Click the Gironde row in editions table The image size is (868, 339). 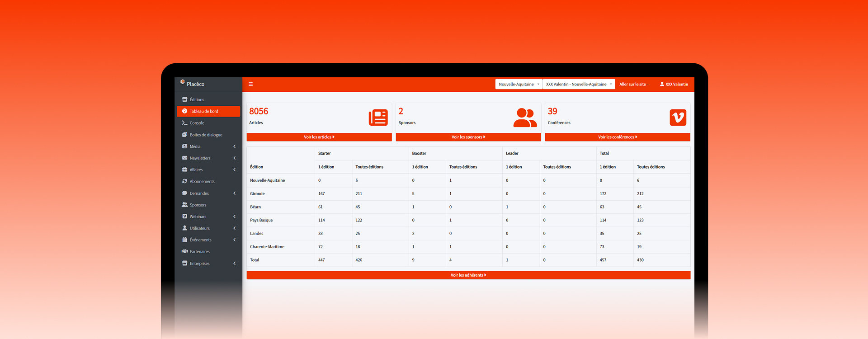(257, 193)
